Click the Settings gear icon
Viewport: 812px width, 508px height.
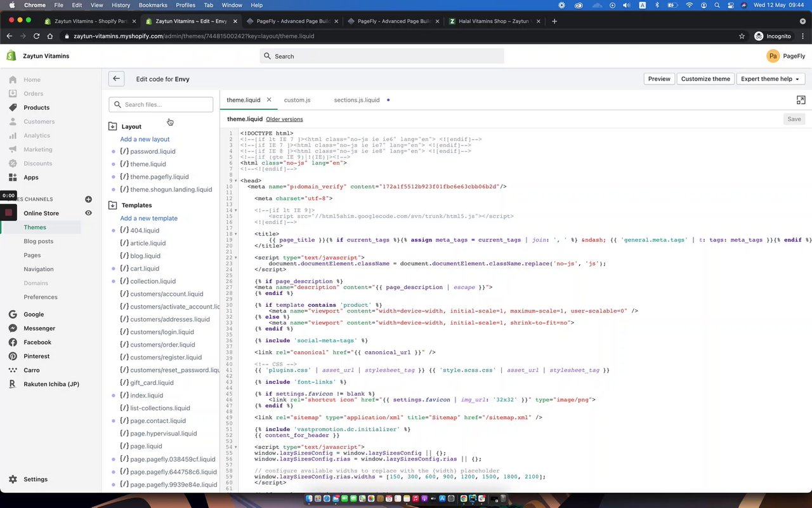tap(13, 479)
